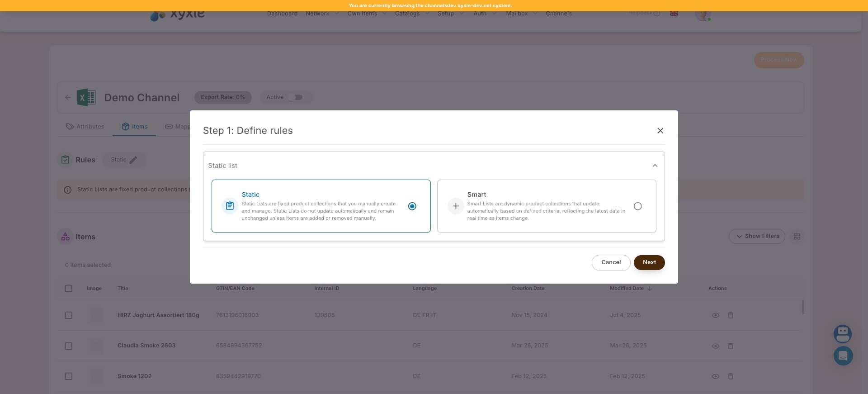Click the back arrow beside Demo Channel
The height and width of the screenshot is (394, 868).
tap(68, 97)
